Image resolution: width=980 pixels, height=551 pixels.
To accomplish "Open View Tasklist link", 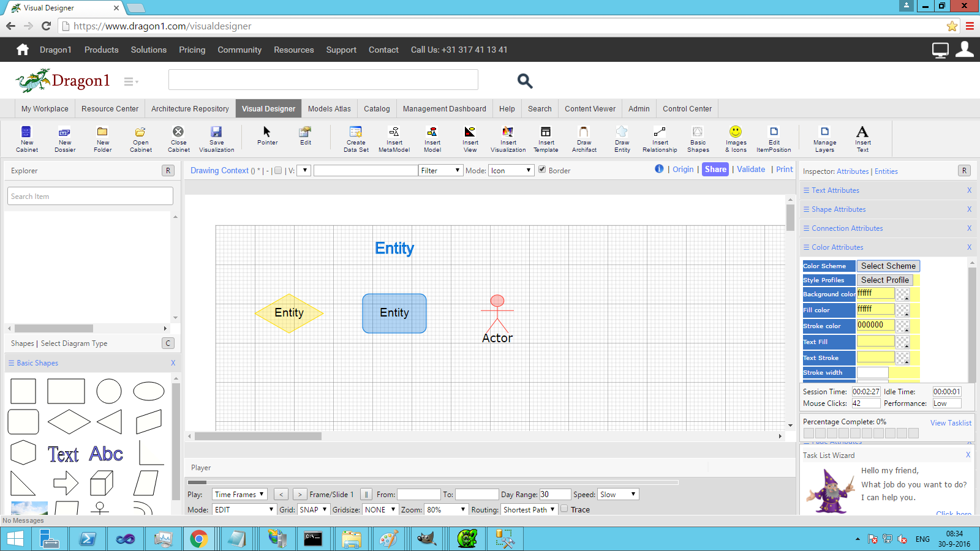I will (951, 423).
